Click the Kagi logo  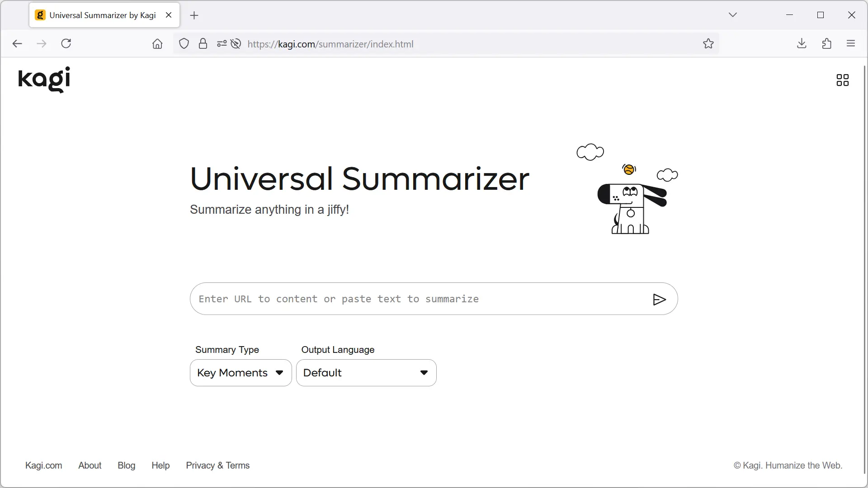44,80
